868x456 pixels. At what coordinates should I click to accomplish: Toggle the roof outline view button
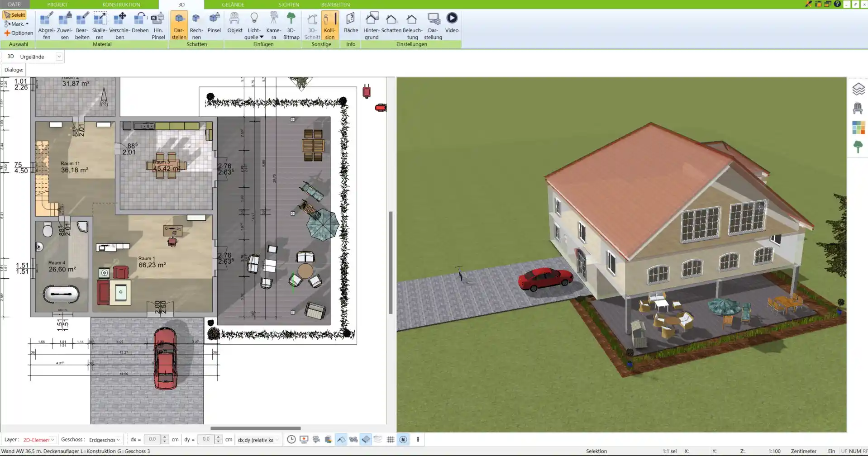click(341, 439)
